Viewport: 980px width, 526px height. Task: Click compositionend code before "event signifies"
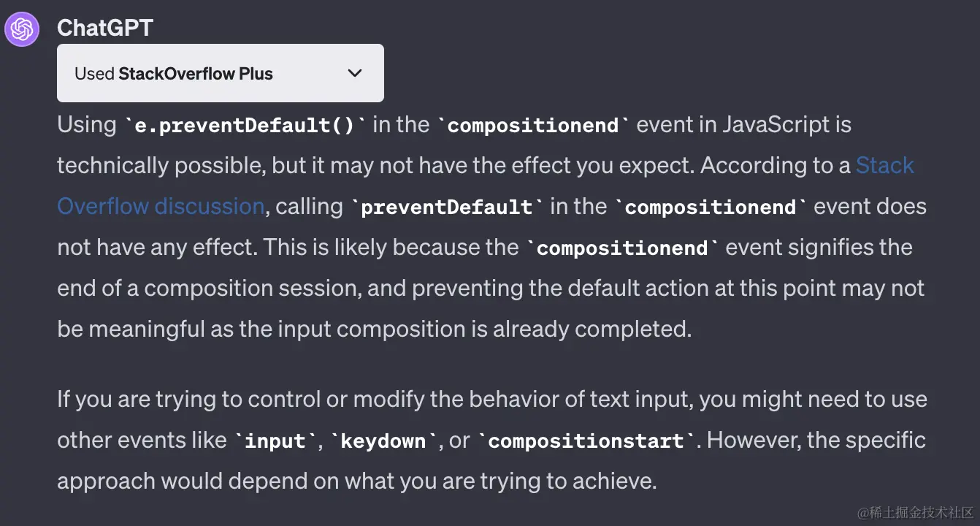(622, 248)
